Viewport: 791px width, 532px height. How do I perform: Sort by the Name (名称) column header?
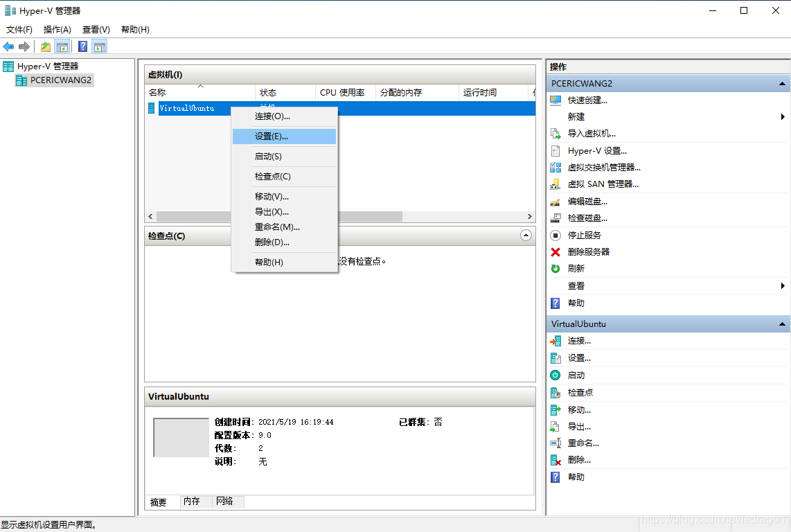pyautogui.click(x=200, y=93)
